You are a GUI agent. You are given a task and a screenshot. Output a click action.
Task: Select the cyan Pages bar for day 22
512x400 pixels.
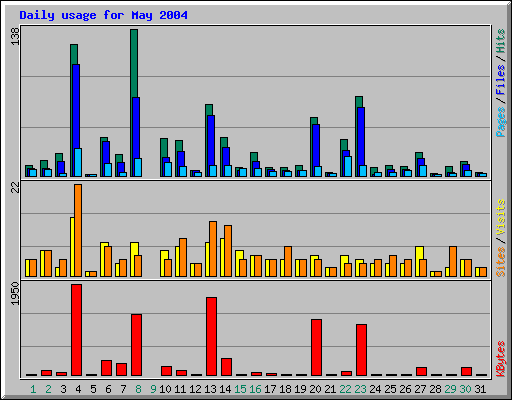348,166
